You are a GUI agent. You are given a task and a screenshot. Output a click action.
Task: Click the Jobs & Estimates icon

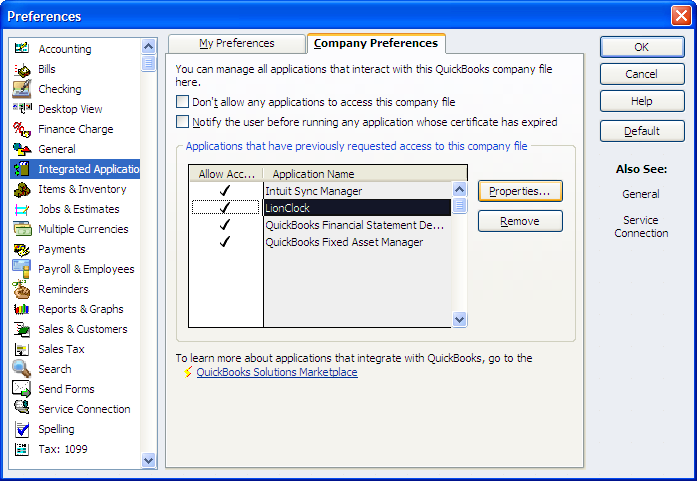21,209
